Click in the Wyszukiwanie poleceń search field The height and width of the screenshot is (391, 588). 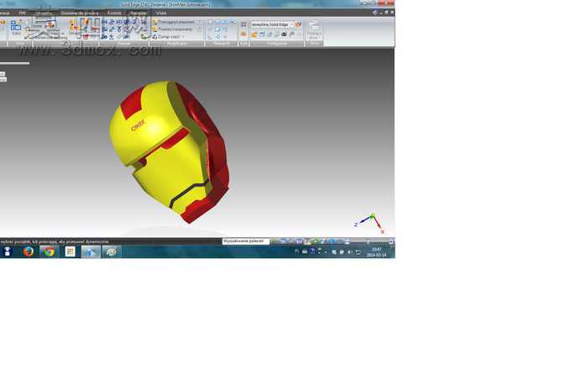tap(245, 241)
